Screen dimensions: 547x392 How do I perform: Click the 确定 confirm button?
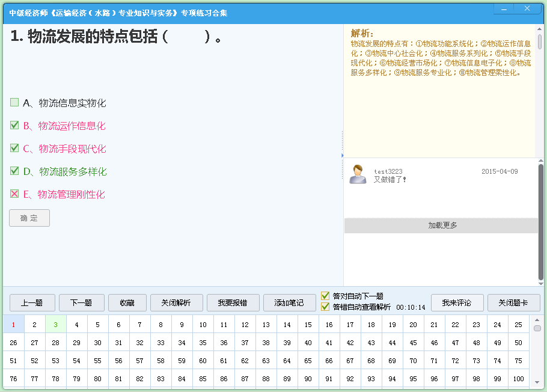(29, 218)
